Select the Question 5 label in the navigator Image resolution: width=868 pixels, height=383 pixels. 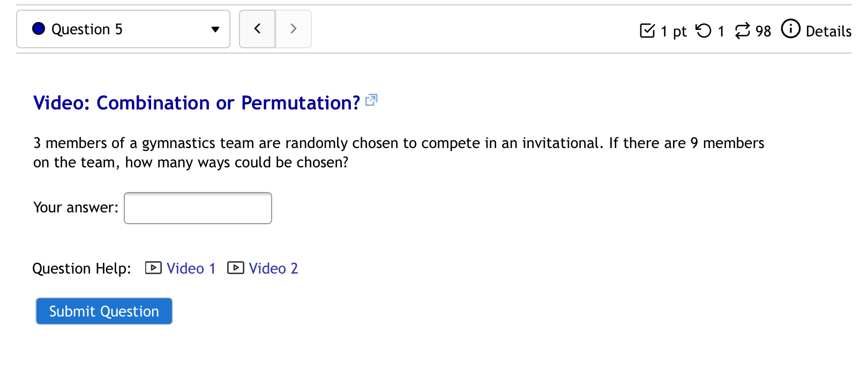click(87, 29)
